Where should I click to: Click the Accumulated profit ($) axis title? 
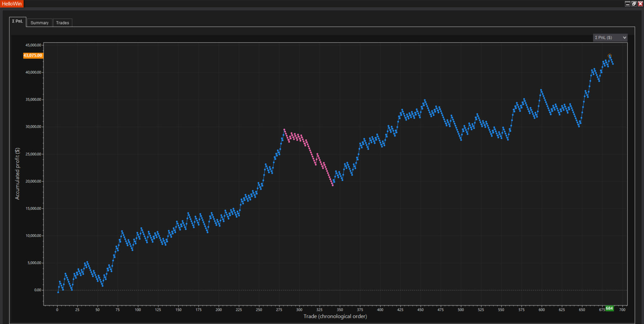[17, 174]
